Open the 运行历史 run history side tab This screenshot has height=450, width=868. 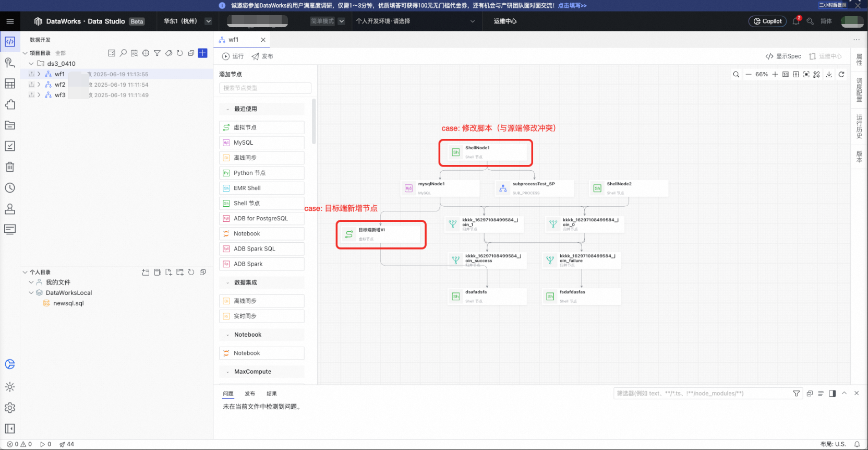pos(859,127)
